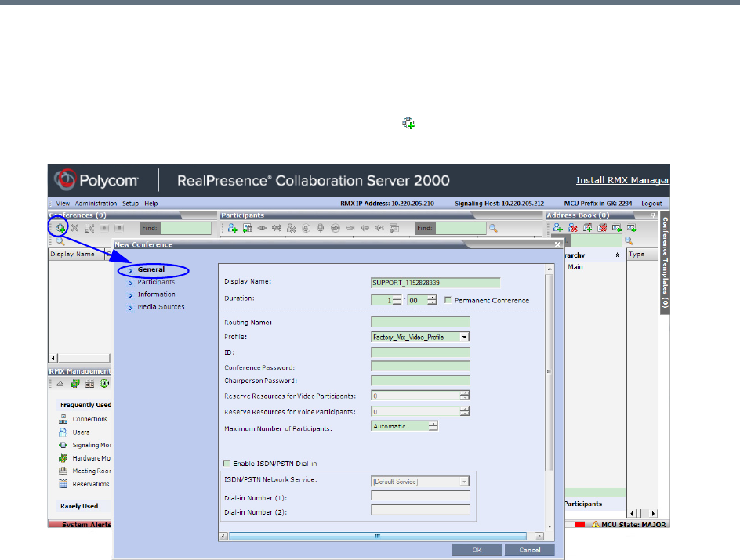Click the Cancel button
Screen dimensions: 740x560
[x=529, y=550]
